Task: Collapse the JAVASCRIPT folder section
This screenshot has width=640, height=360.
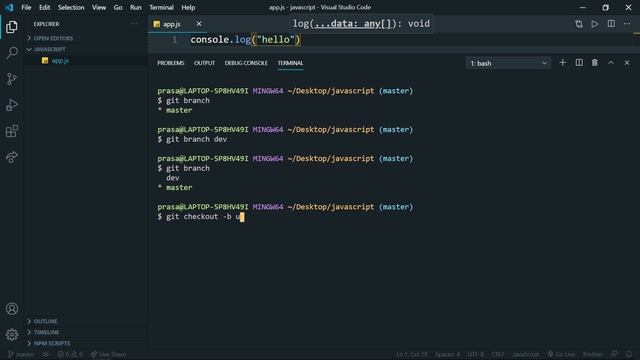Action: point(86,49)
